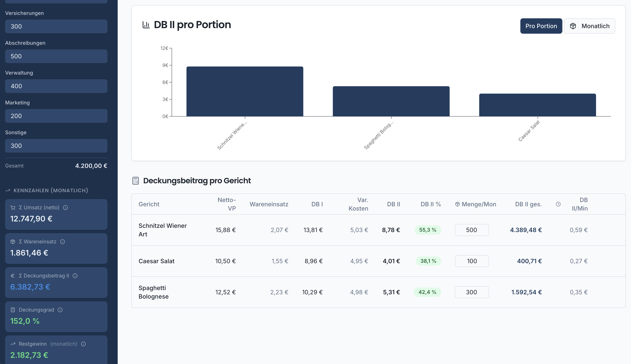Click calculator icon beside Deckungsbeitrag pro Gericht
631x364 pixels.
136,181
